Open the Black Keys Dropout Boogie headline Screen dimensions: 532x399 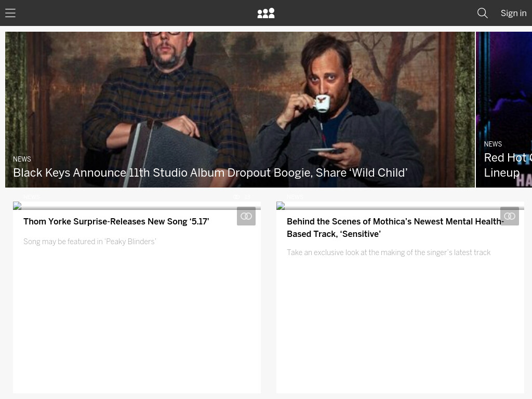(210, 172)
